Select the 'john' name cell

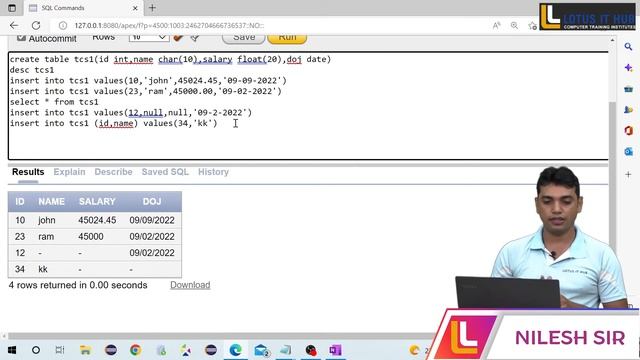tap(47, 220)
